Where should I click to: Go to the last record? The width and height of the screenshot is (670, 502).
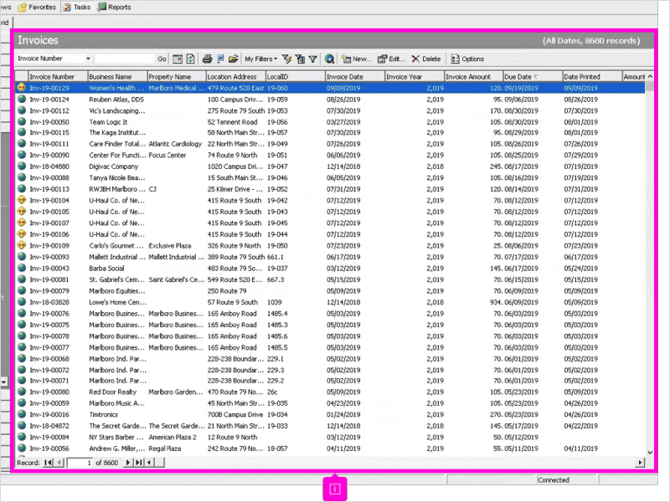[138, 462]
